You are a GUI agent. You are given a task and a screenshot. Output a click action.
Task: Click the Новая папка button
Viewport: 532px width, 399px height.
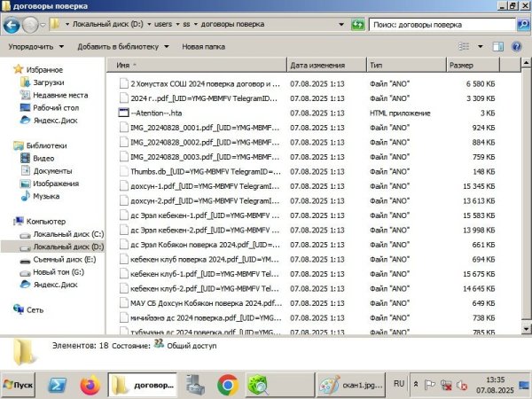203,46
